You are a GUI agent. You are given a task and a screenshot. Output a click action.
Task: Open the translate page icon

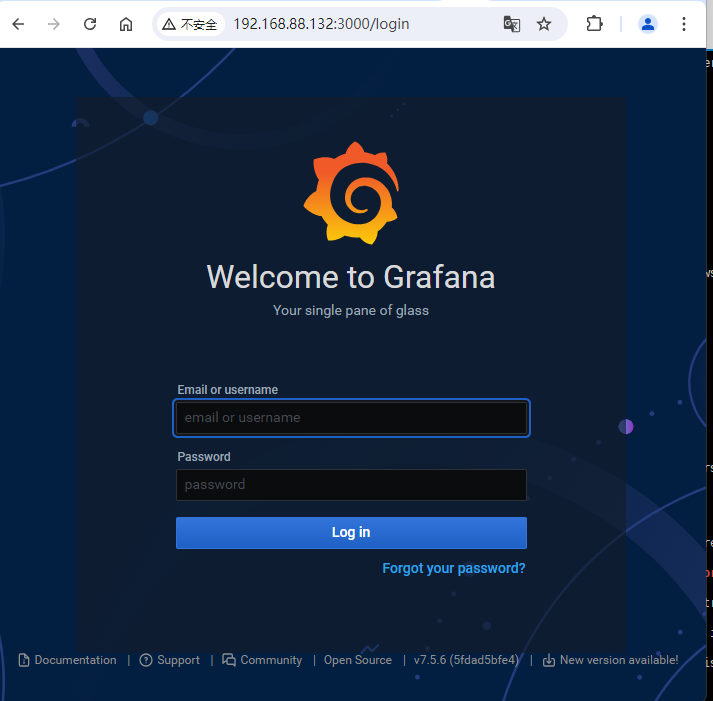click(511, 24)
